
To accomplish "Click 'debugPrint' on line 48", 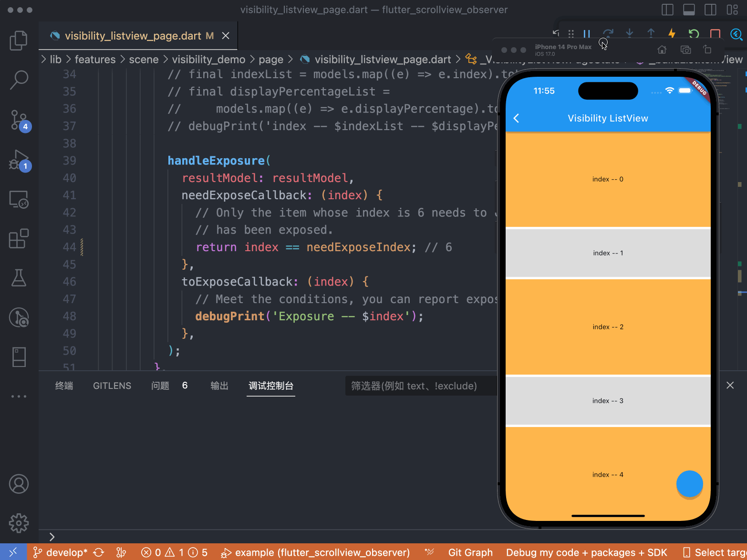I will pos(230,316).
